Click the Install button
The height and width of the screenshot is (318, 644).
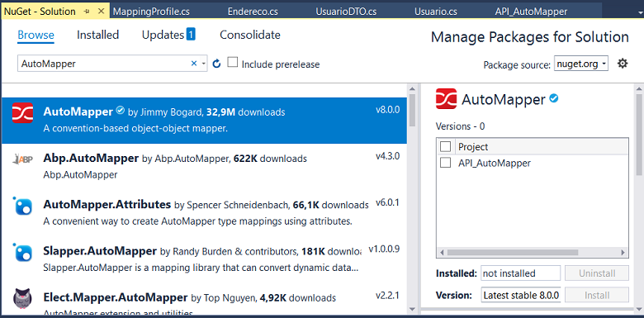[597, 295]
